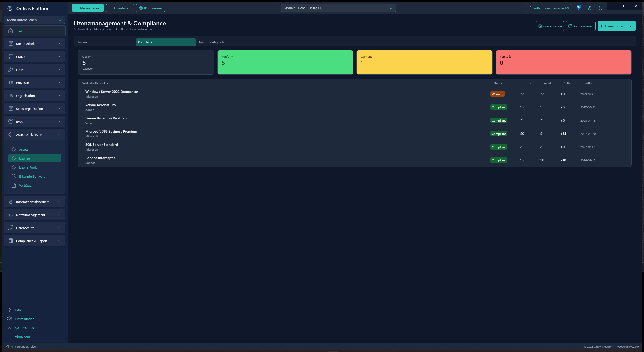The height and width of the screenshot is (352, 644).
Task: Expand the Prozesse menu chevron
Action: pos(59,82)
